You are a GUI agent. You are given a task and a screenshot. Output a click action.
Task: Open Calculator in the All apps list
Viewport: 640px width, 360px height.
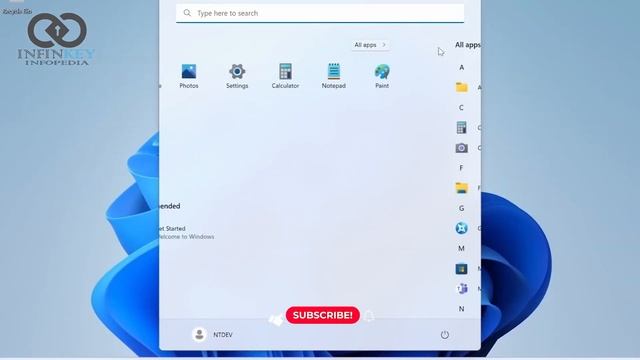point(462,128)
